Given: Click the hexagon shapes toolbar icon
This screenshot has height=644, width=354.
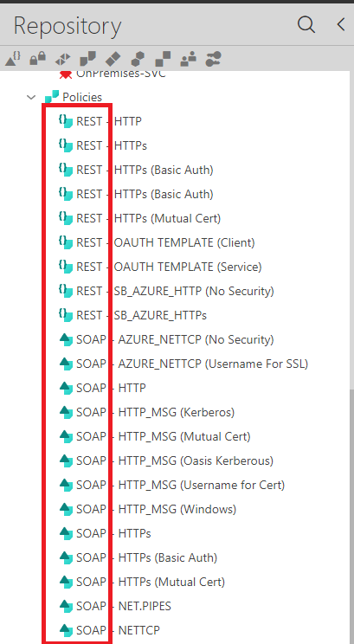Looking at the screenshot, I should pos(138,60).
